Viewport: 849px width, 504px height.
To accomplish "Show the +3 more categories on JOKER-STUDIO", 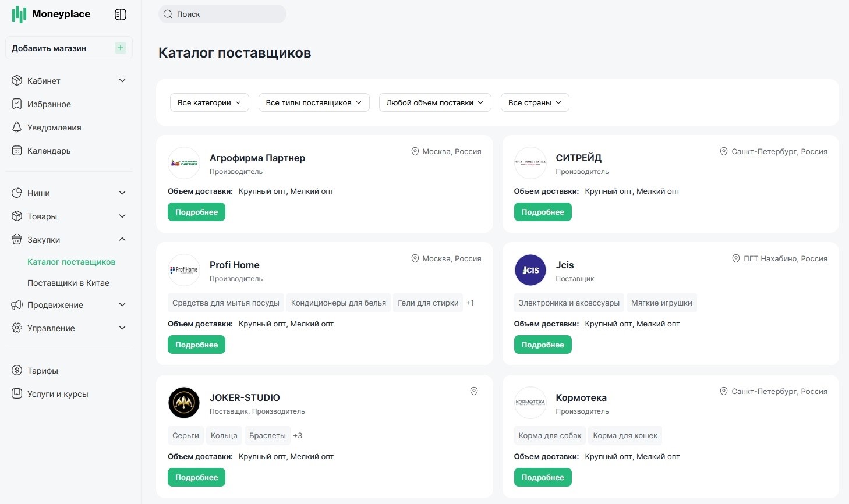I will click(x=298, y=435).
